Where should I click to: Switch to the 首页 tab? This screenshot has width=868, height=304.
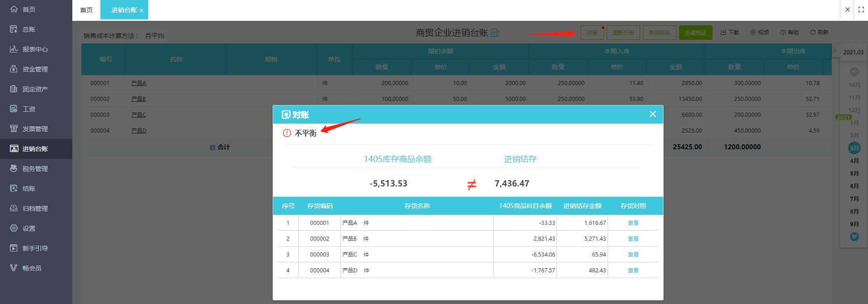tap(86, 10)
